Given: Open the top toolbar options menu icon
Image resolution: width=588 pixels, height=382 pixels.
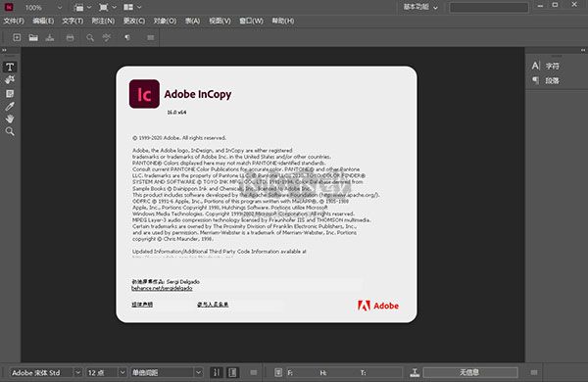Looking at the screenshot, I should pos(151,37).
